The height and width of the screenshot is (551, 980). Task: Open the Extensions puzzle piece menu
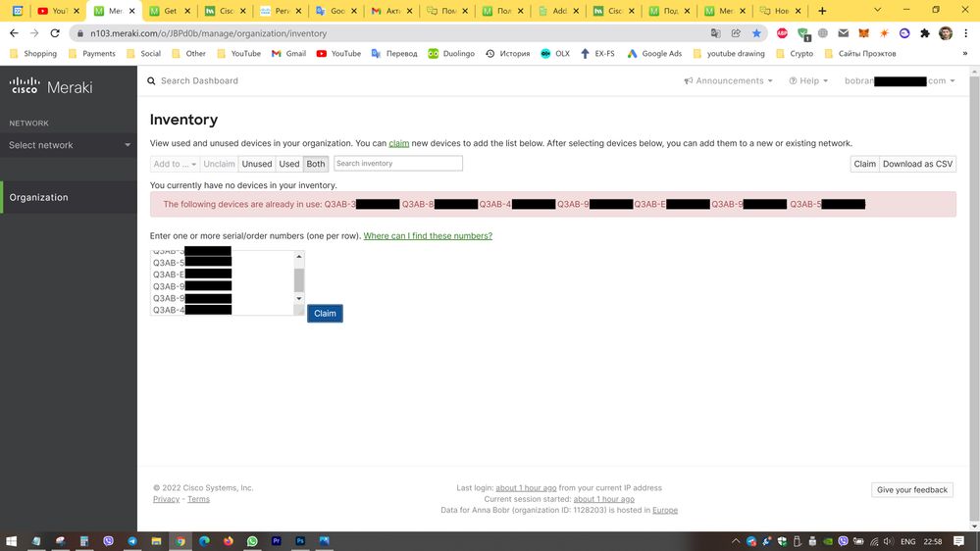(925, 33)
